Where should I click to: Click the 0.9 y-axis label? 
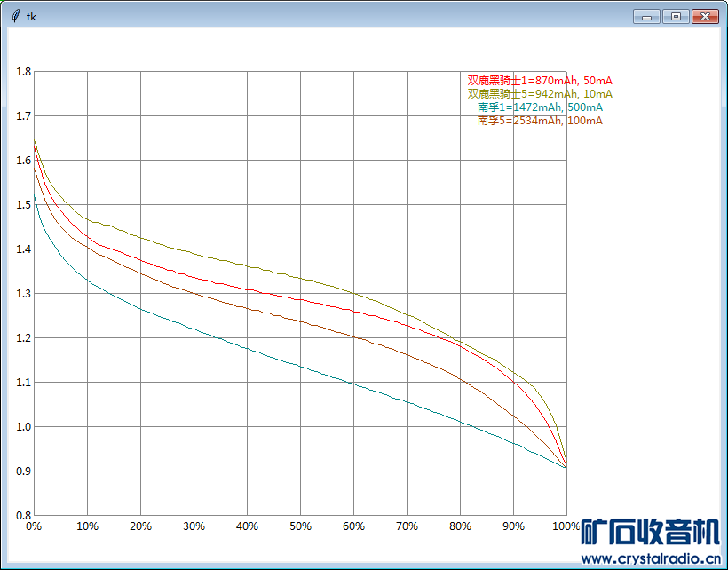[x=24, y=471]
